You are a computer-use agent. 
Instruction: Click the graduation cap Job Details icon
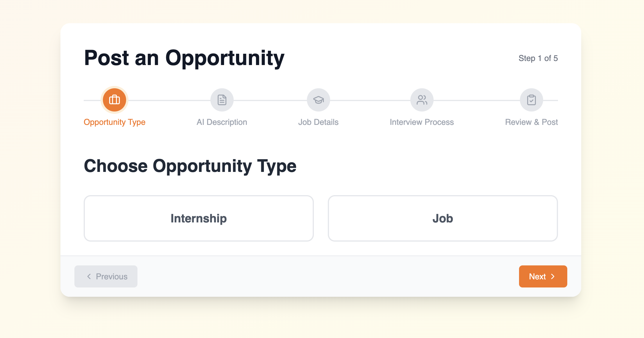[x=318, y=100]
